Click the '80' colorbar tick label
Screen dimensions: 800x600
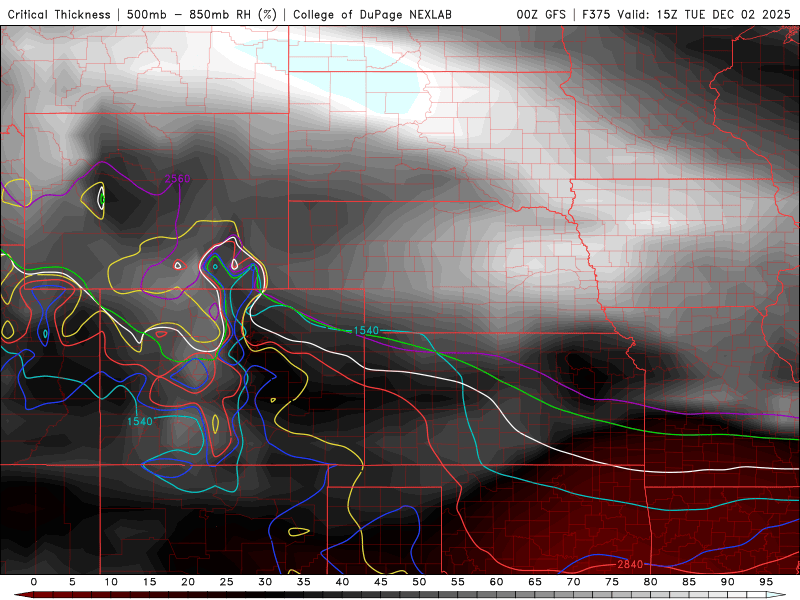click(651, 582)
